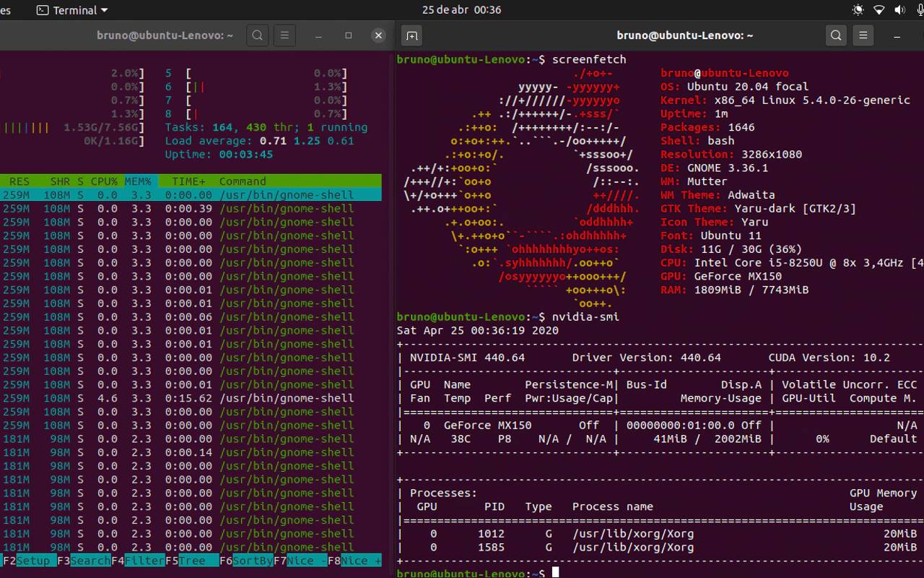The width and height of the screenshot is (924, 578).
Task: Sort htop by the SHR column header
Action: (x=60, y=181)
